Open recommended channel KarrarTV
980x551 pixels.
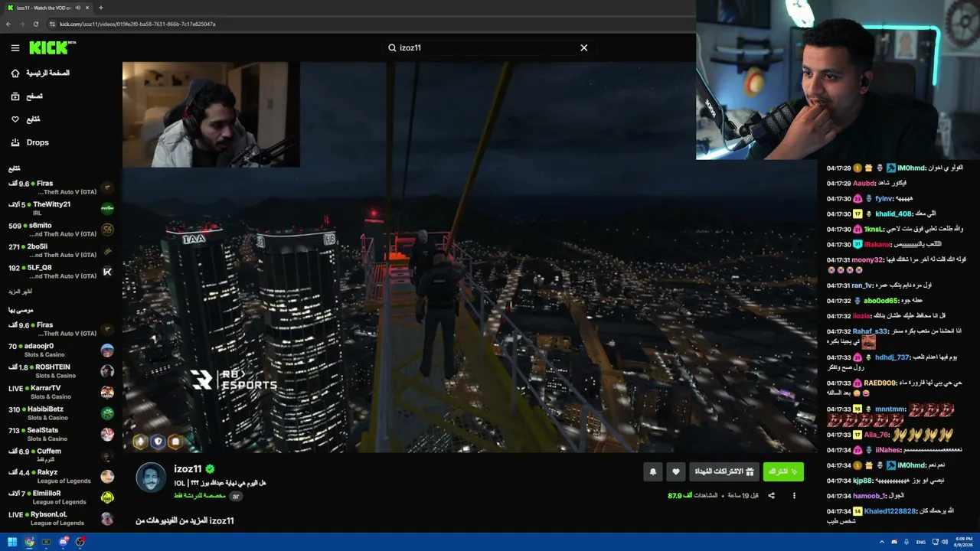(x=61, y=392)
